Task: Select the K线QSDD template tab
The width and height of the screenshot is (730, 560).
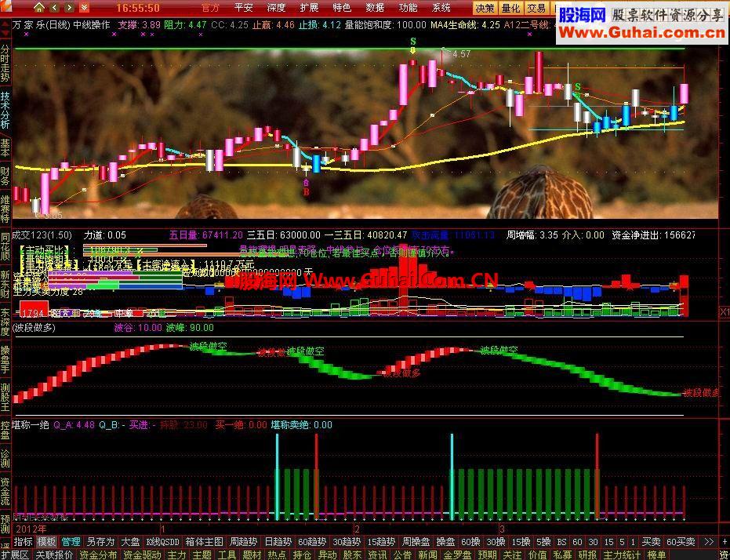Action: (162, 542)
